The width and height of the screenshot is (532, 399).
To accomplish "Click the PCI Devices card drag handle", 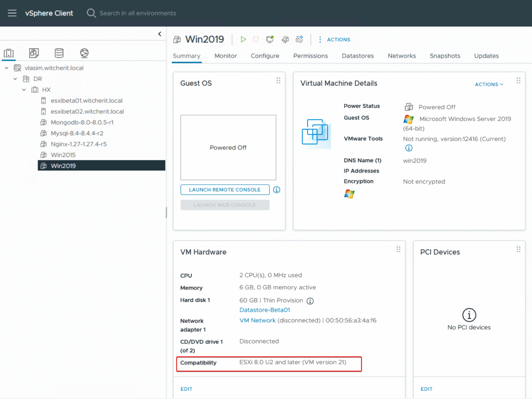I will (518, 249).
